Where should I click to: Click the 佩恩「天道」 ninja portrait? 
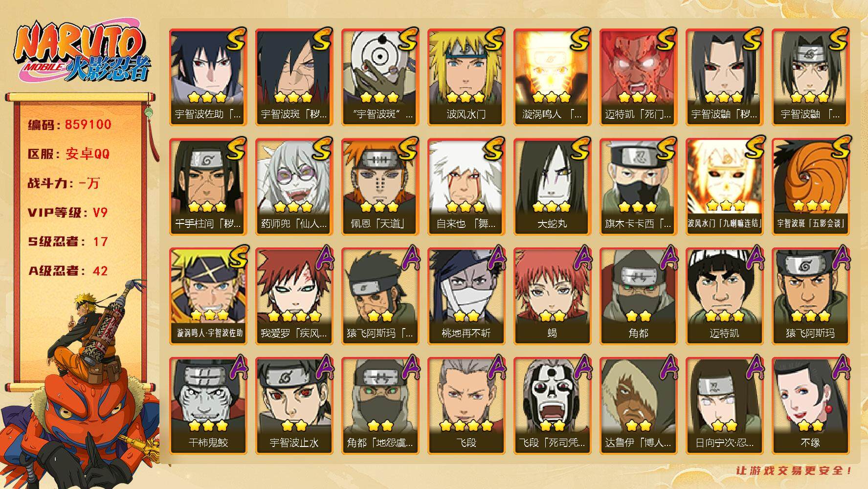(379, 187)
